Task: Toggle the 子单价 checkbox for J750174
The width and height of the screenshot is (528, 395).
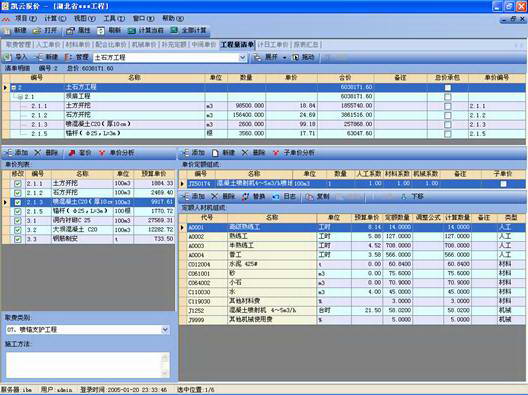Action: point(503,184)
